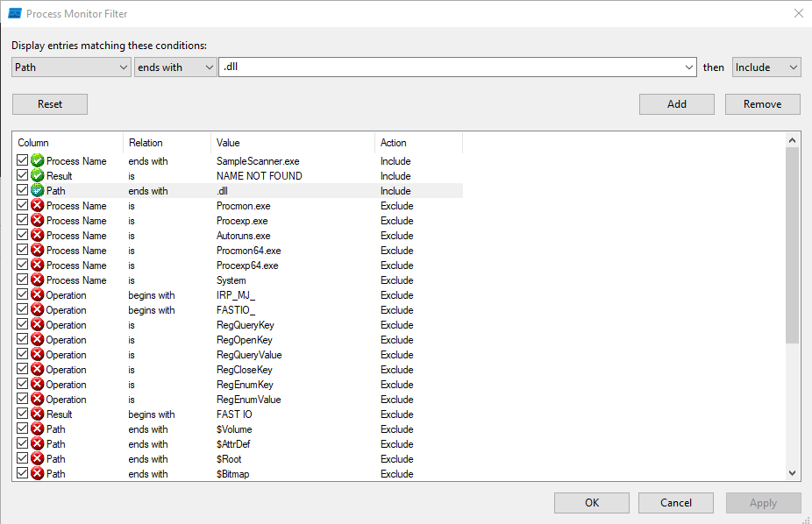Click red exclude icon for IRP_MJ_ row

pyautogui.click(x=38, y=295)
